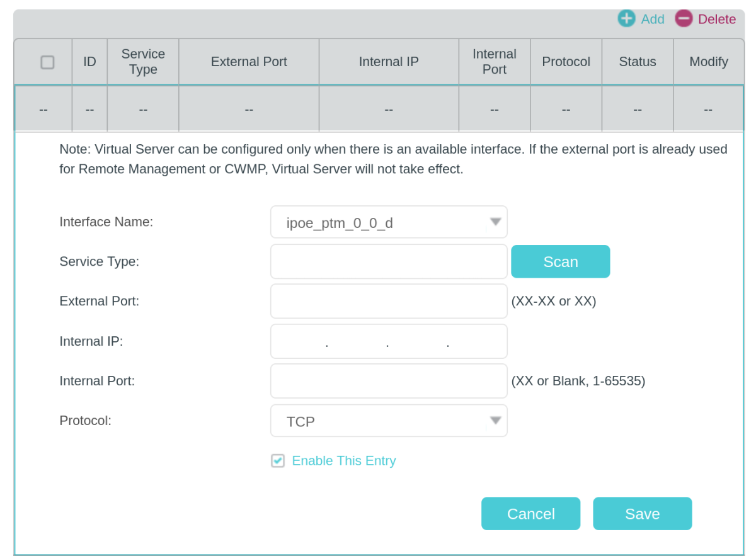Cancel the current configuration

coord(530,513)
